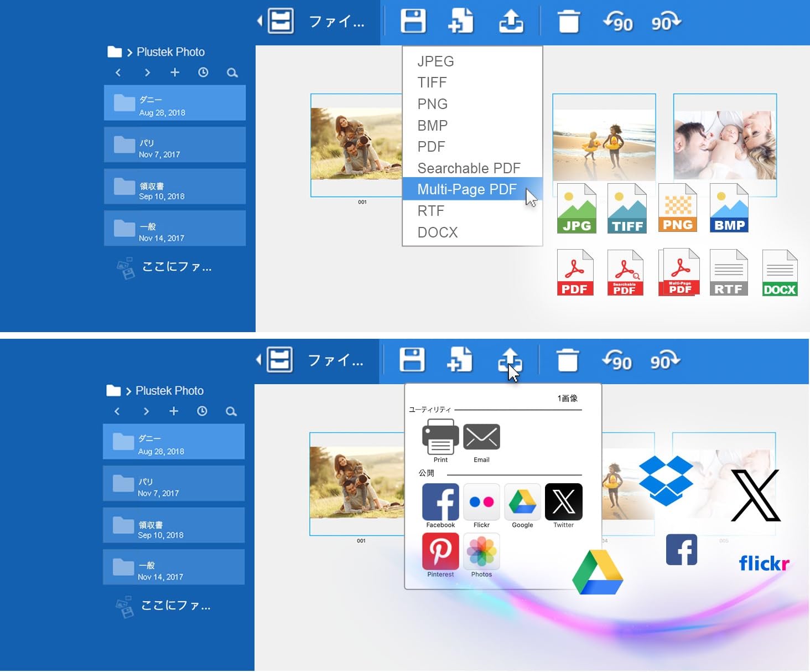Rotate right 90 in the upper screenshot's toolbar

[666, 22]
